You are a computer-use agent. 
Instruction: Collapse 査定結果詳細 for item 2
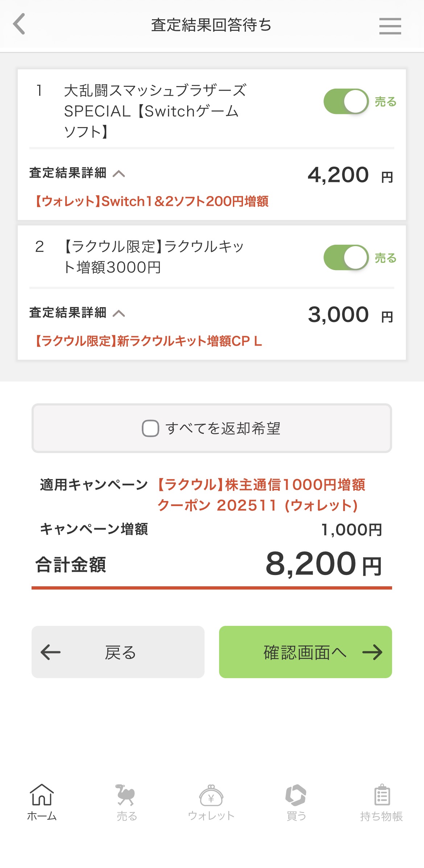(119, 313)
